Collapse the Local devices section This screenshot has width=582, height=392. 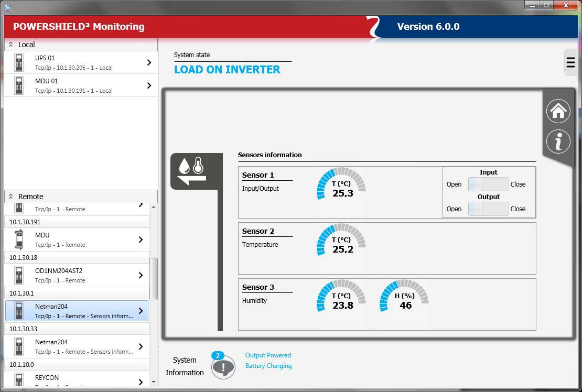pos(10,45)
